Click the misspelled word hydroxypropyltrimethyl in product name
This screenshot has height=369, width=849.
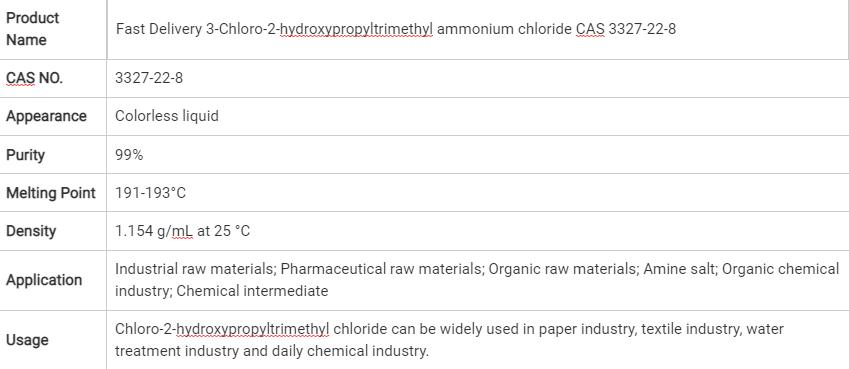tap(356, 29)
